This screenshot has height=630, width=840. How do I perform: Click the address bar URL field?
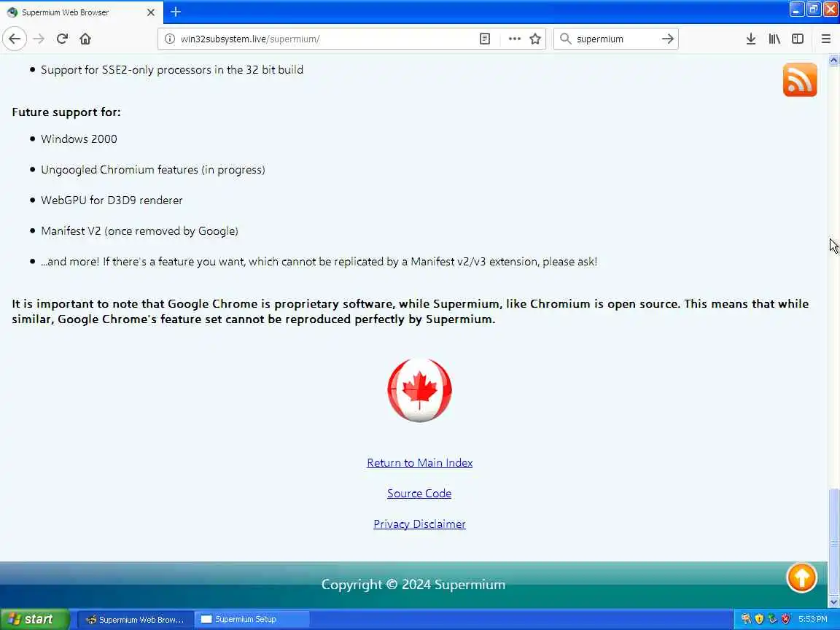click(327, 39)
